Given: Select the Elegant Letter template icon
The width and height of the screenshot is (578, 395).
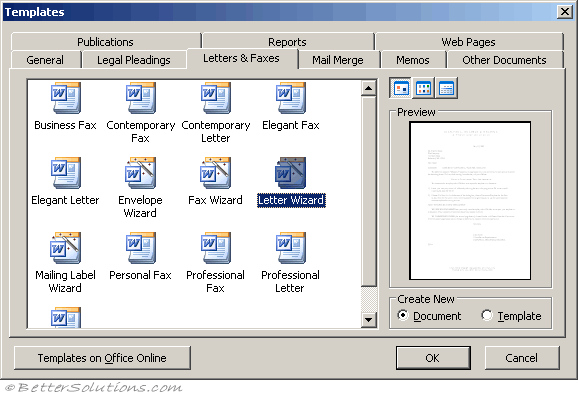Looking at the screenshot, I should 66,173.
